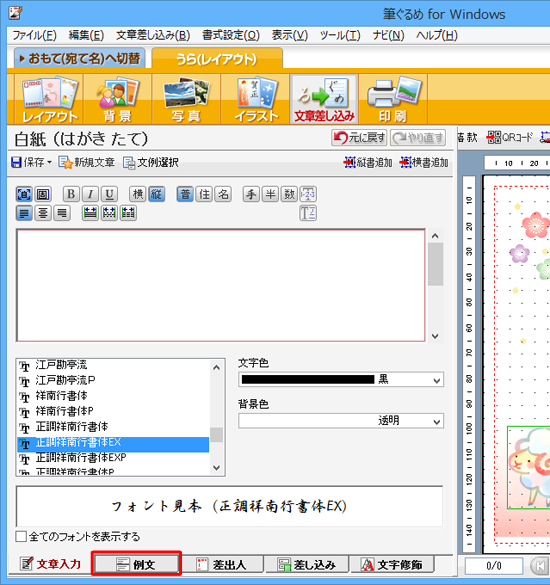Click font list scroll down arrow

coord(216,467)
